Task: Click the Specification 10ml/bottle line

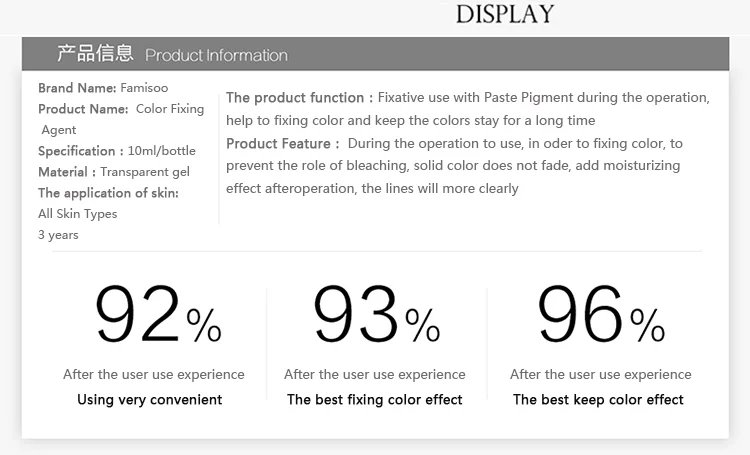Action: (117, 151)
